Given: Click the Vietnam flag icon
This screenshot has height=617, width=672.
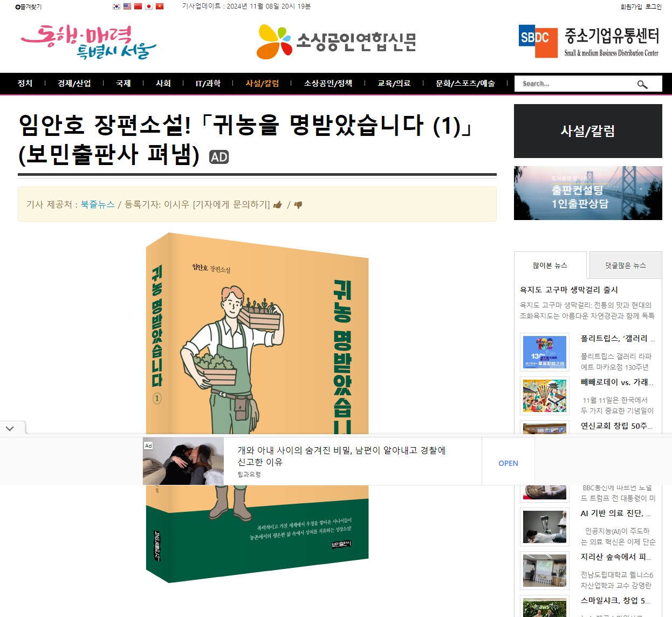Looking at the screenshot, I should (x=160, y=6).
